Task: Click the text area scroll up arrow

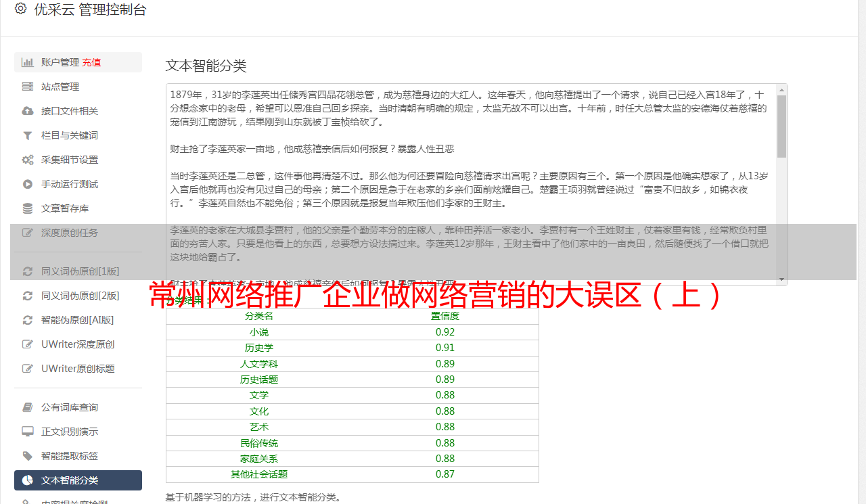Action: click(x=781, y=89)
